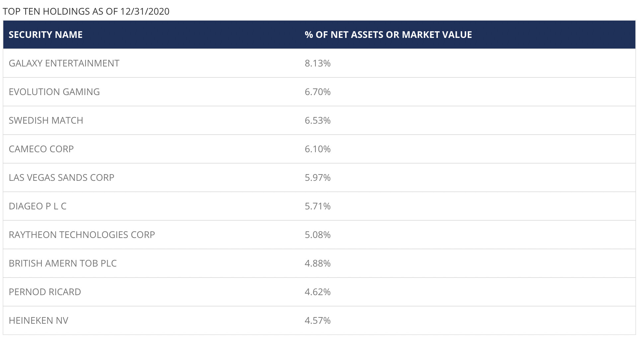Click the Security Name column header

(45, 35)
